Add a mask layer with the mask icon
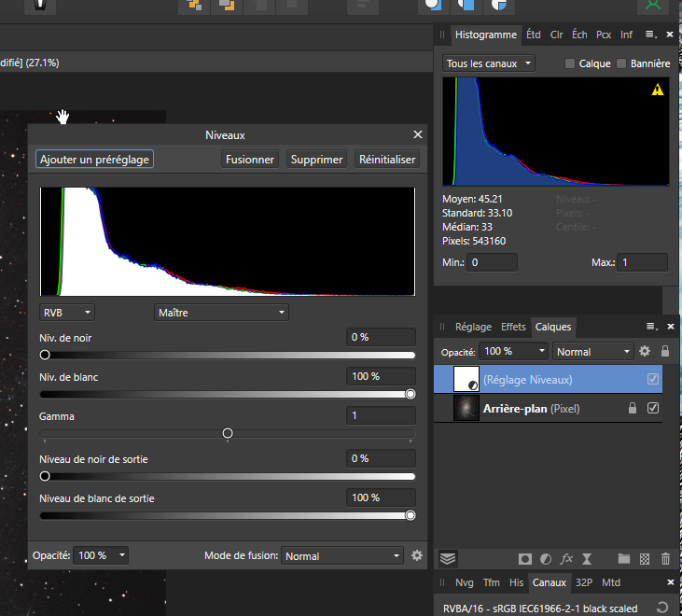The height and width of the screenshot is (616, 682). [525, 559]
